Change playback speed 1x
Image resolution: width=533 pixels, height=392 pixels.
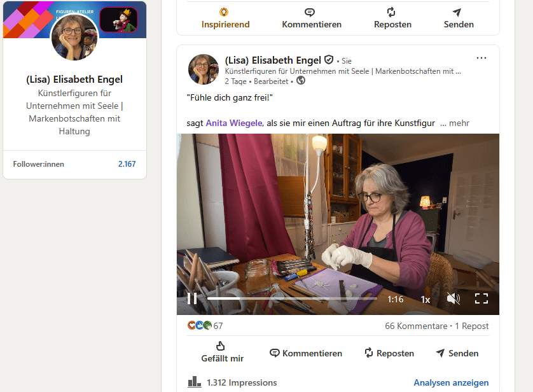pos(426,299)
